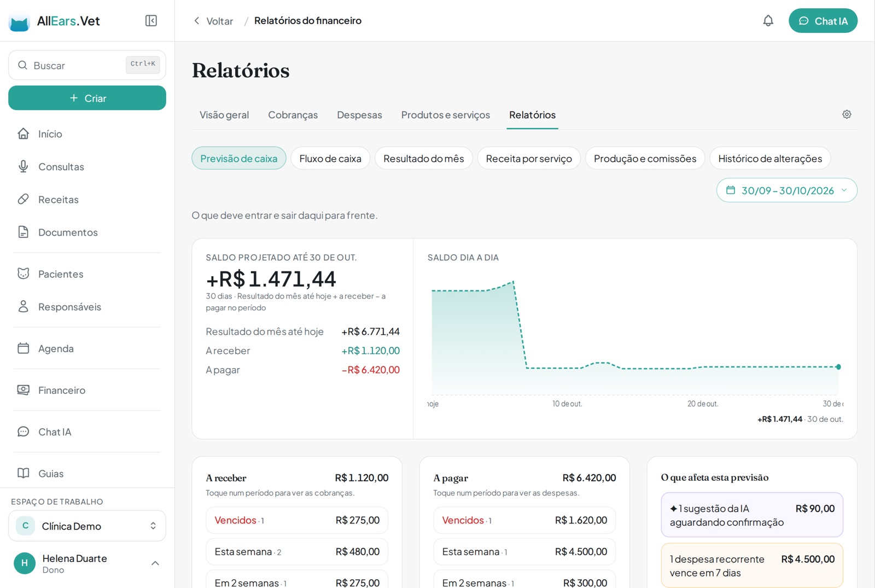Select Previsão de caixa report chip
The image size is (875, 588).
pos(239,158)
